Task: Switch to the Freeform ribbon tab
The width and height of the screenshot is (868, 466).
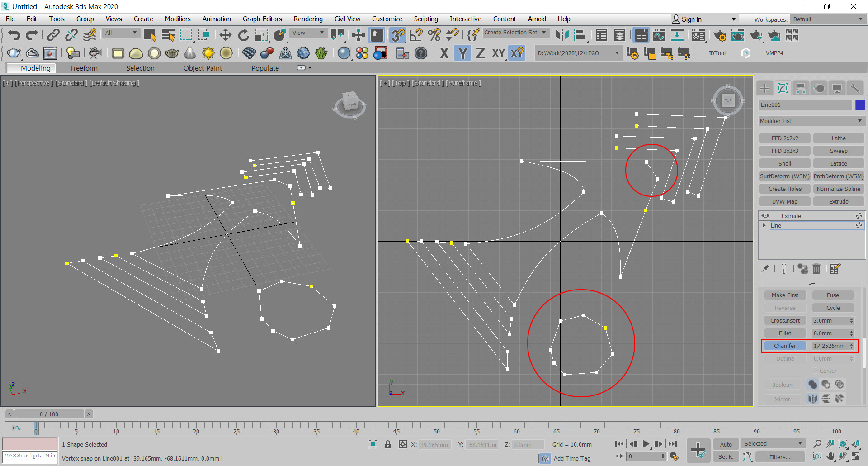Action: tap(84, 68)
